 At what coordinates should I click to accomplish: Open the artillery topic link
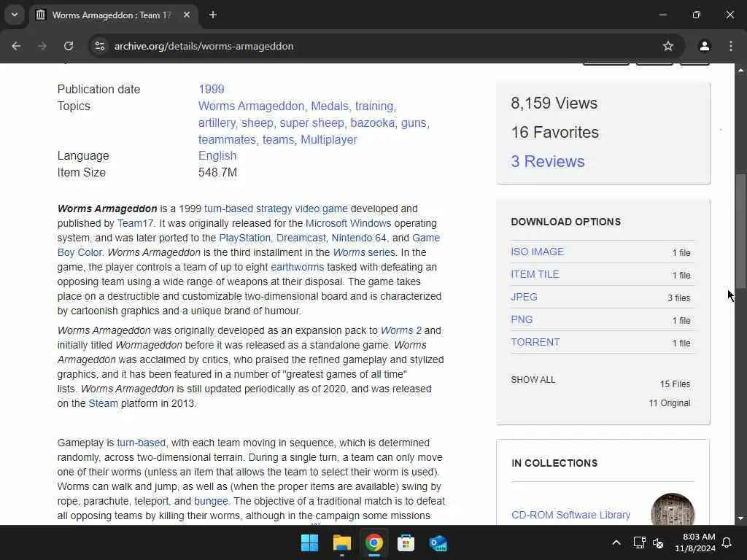(216, 122)
